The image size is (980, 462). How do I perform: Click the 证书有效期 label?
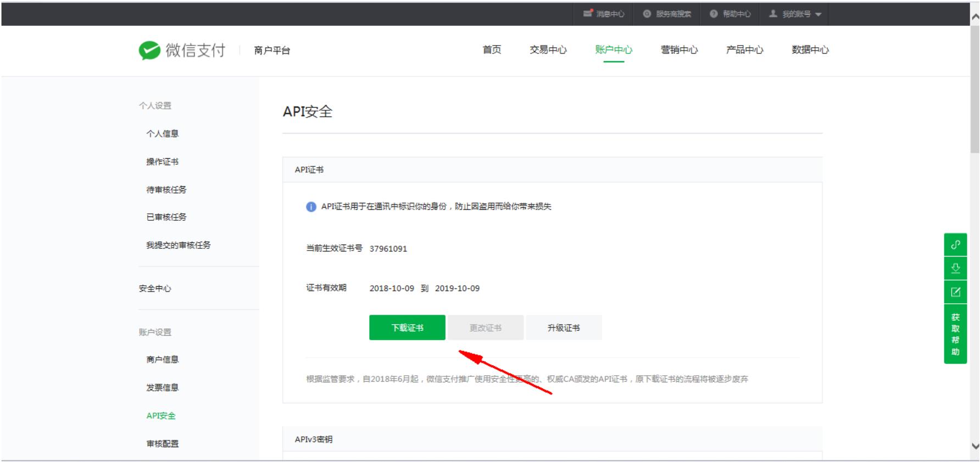tap(326, 288)
